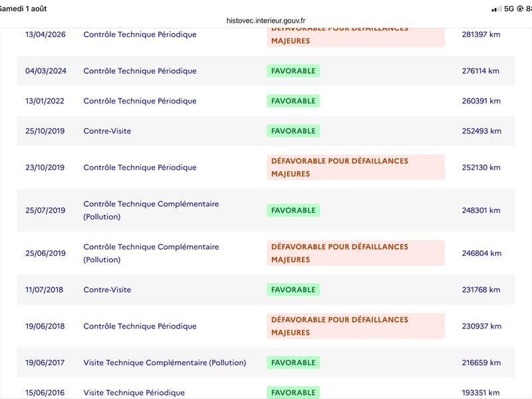Select the 04/03/2024 FAVORABLE result badge
This screenshot has height=399, width=532.
pyautogui.click(x=293, y=71)
